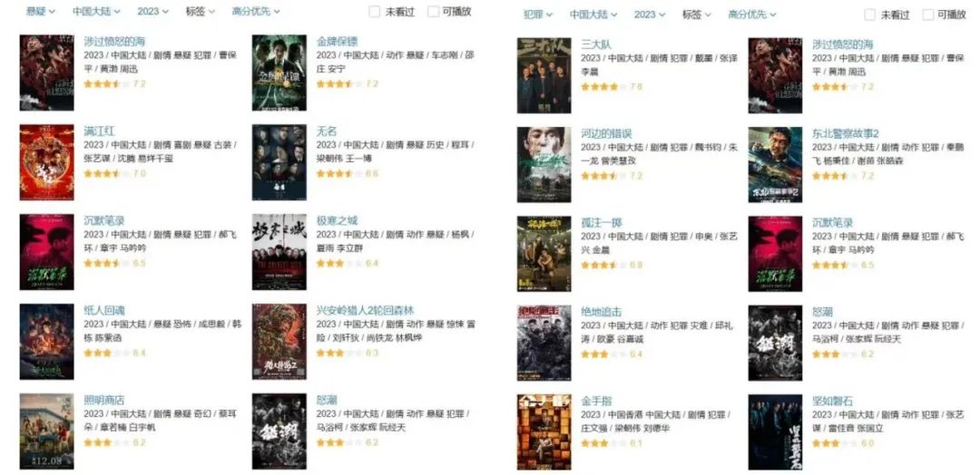Open the 金手指 poster thumbnail
The height and width of the screenshot is (475, 980).
tap(544, 431)
